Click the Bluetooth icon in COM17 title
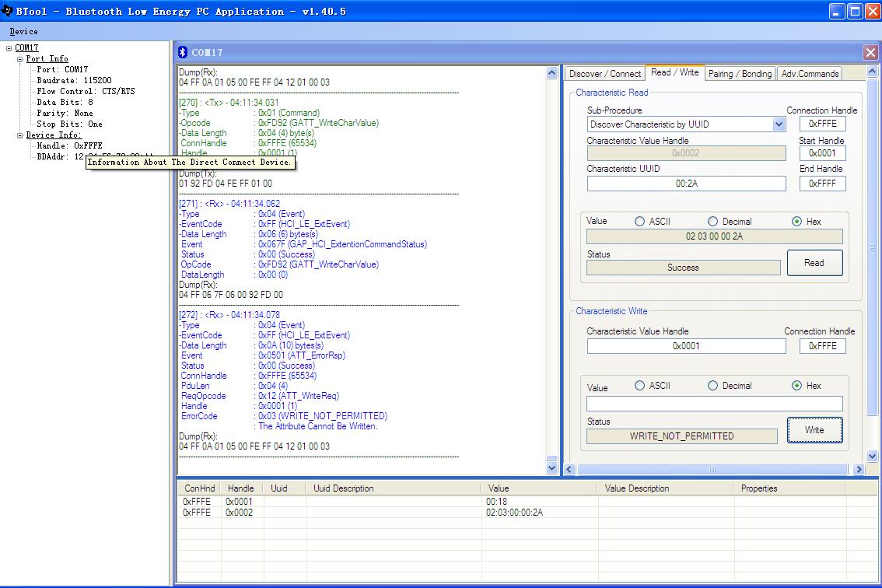This screenshot has width=882, height=588. (x=183, y=52)
